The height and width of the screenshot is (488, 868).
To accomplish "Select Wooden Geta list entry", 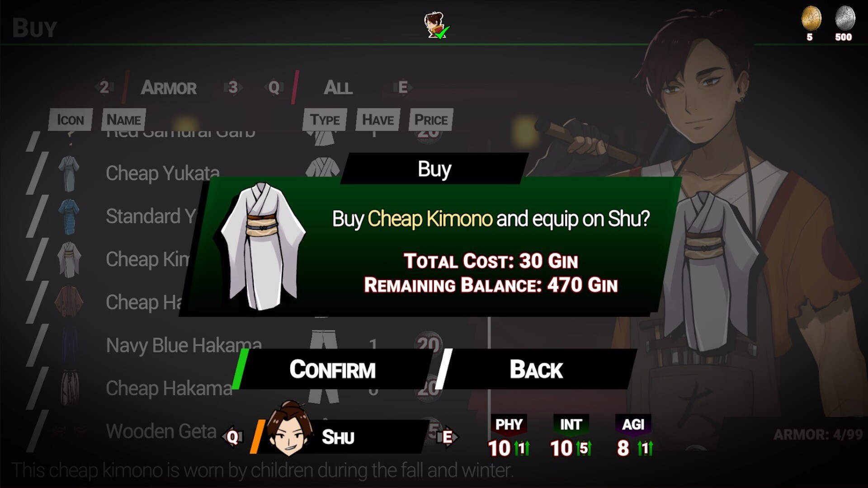I will point(161,431).
